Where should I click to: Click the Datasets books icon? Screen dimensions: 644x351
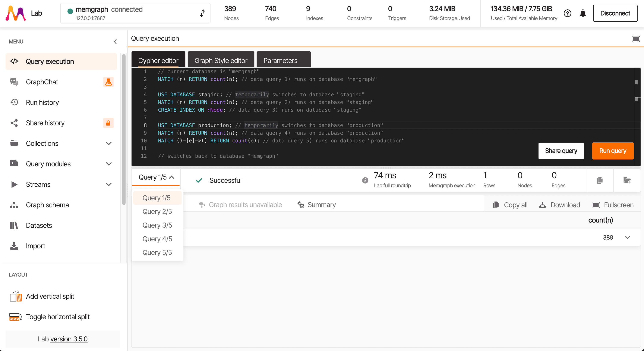(x=14, y=225)
